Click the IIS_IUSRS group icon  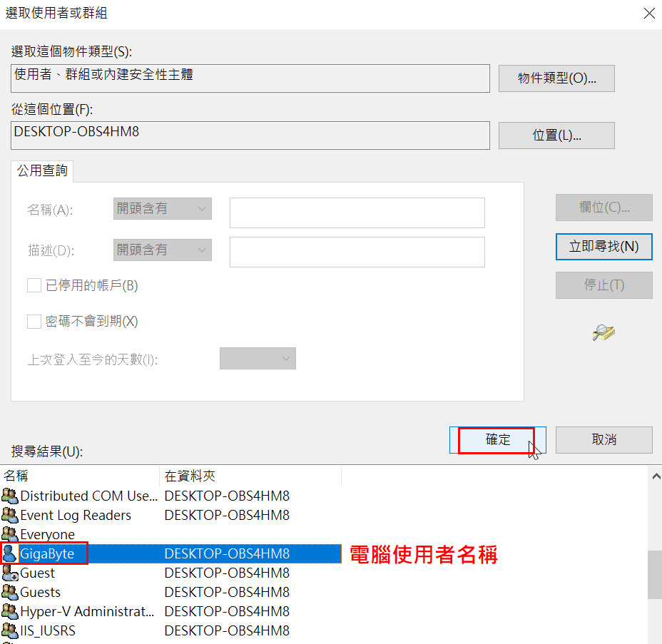point(10,631)
